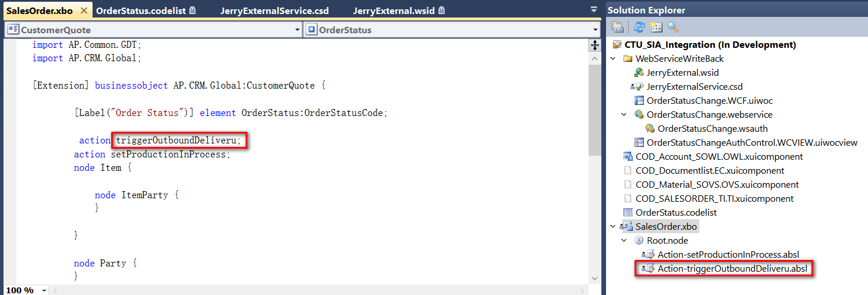Click setProductionInProcess in the code

(x=169, y=154)
